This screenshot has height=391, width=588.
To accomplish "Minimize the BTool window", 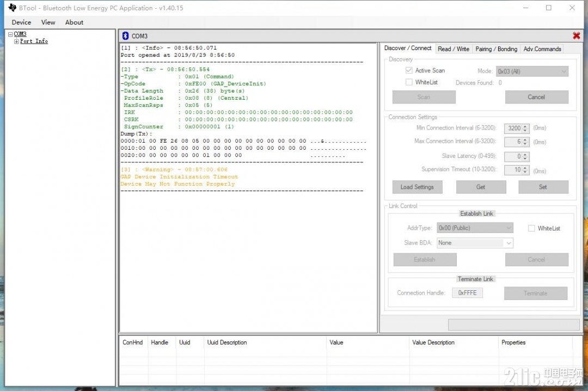I will [526, 8].
